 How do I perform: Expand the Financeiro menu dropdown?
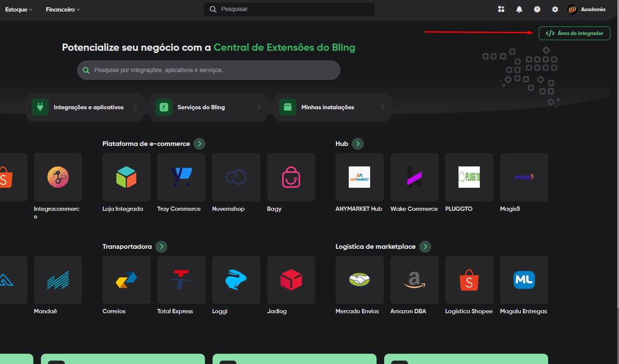click(x=63, y=9)
